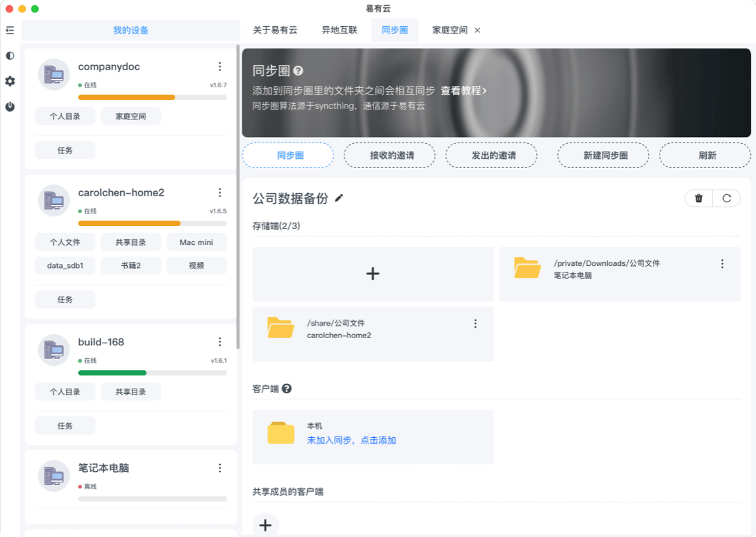
Task: Close the 家庭空间 tab
Action: click(477, 30)
